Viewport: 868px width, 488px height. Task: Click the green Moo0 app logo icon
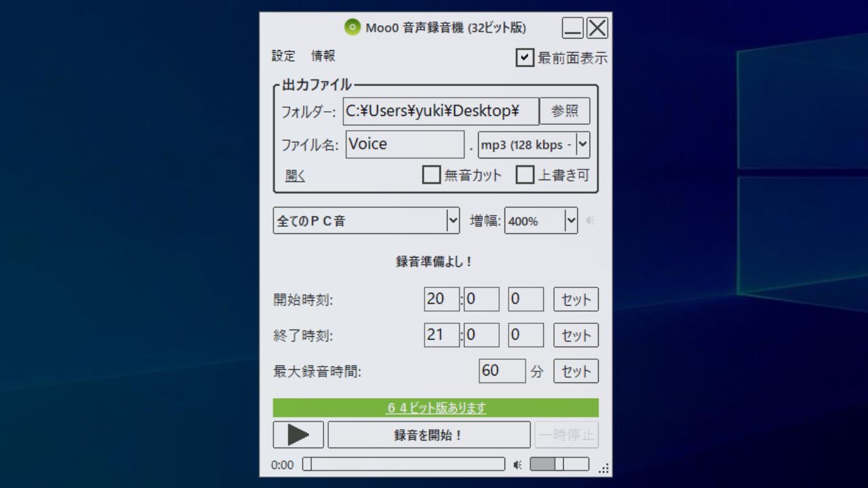click(x=352, y=27)
